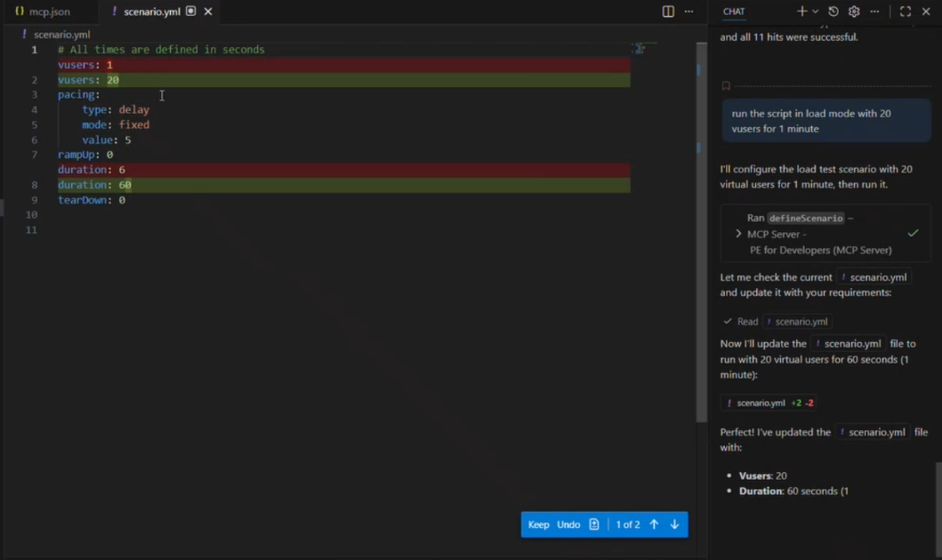Keep the proposed changes
Image resolution: width=942 pixels, height=560 pixels.
[538, 524]
